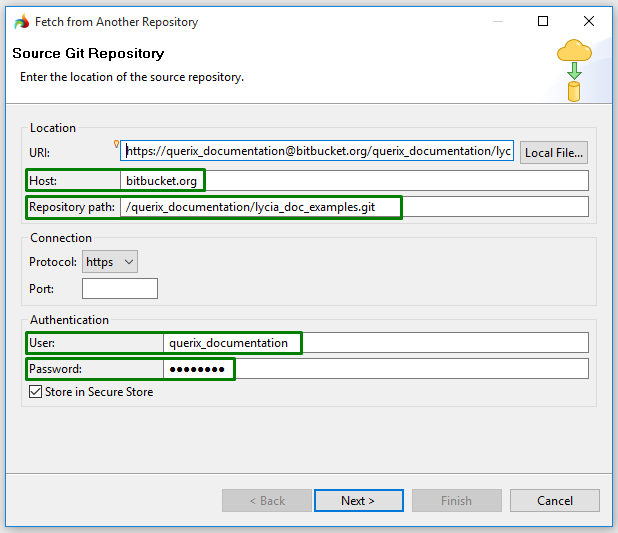This screenshot has height=533, width=618.
Task: Focus the User field with querix_documentation
Action: click(376, 343)
